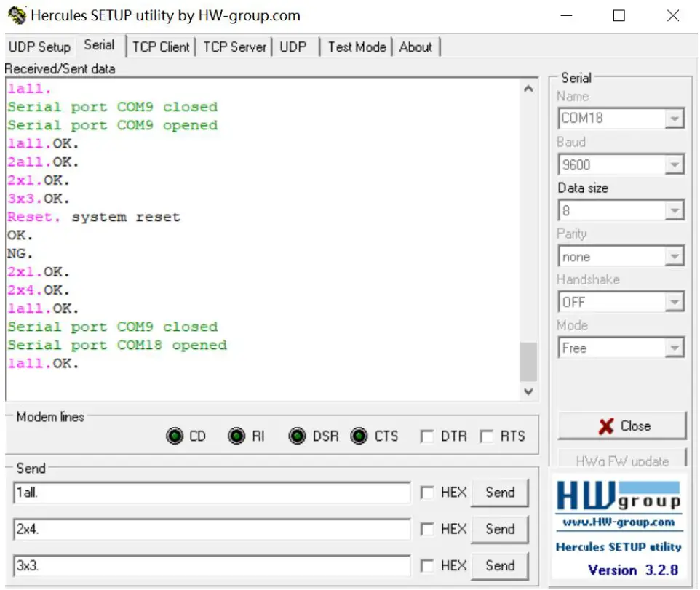Close the serial port with Close button
Image resolution: width=700 pixels, height=590 pixels.
coord(621,426)
